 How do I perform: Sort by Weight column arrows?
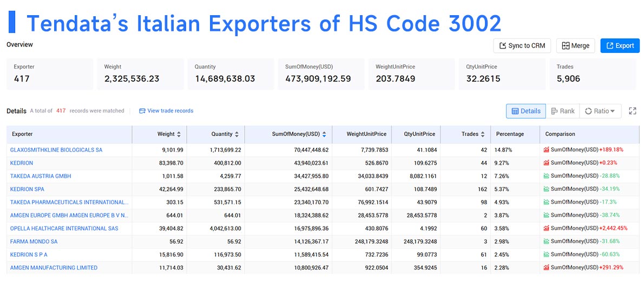tap(178, 134)
